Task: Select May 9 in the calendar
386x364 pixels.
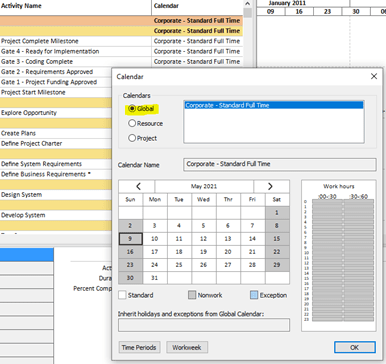Action: tap(130, 239)
